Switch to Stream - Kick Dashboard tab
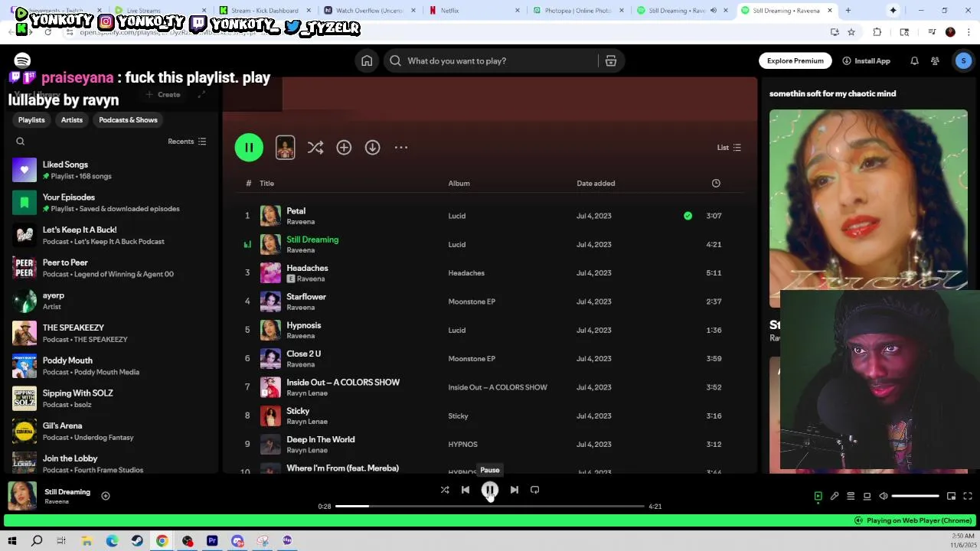This screenshot has width=980, height=551. tap(265, 11)
